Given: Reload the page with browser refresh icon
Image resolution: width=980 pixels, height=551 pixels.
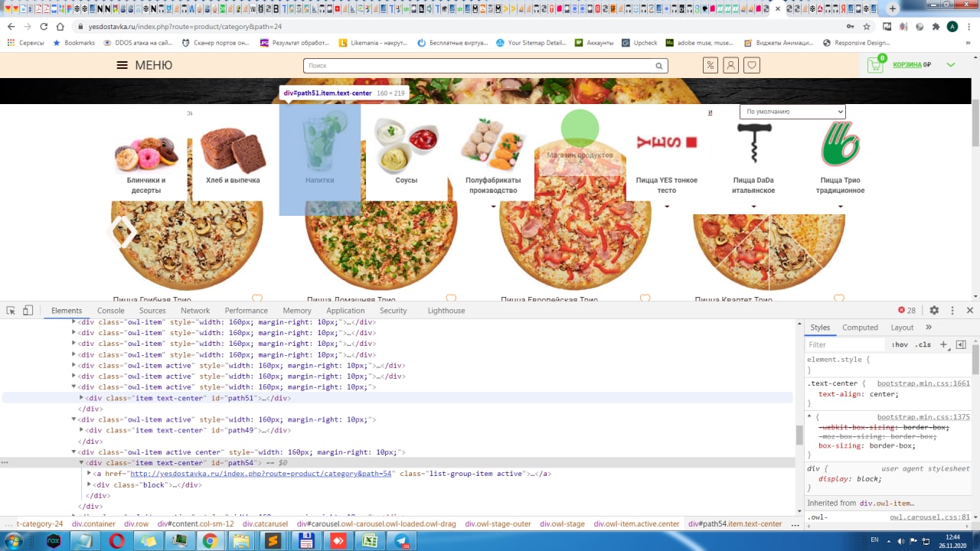Looking at the screenshot, I should (44, 26).
